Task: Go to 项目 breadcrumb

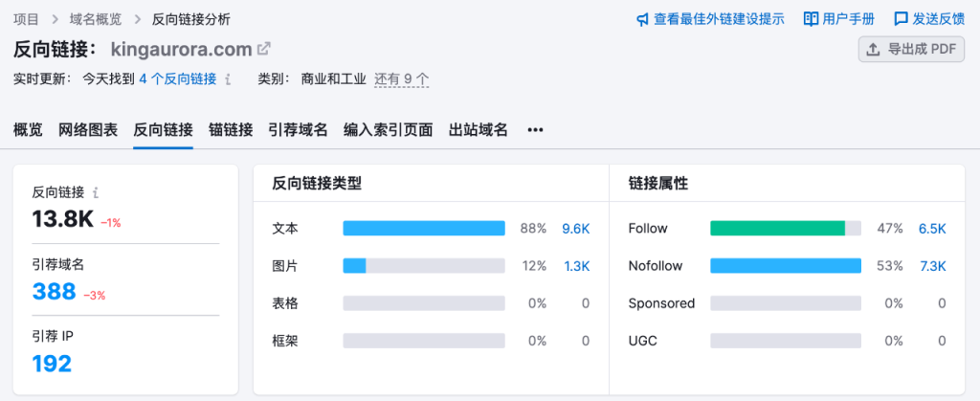Action: coord(26,19)
